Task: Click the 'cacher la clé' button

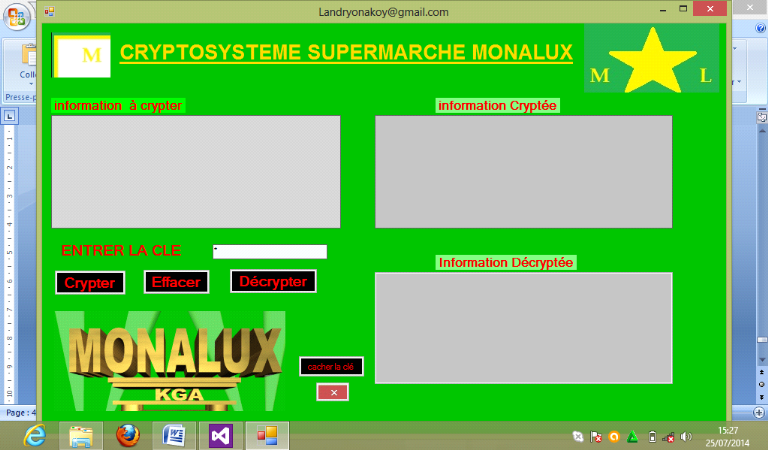Action: tap(331, 366)
